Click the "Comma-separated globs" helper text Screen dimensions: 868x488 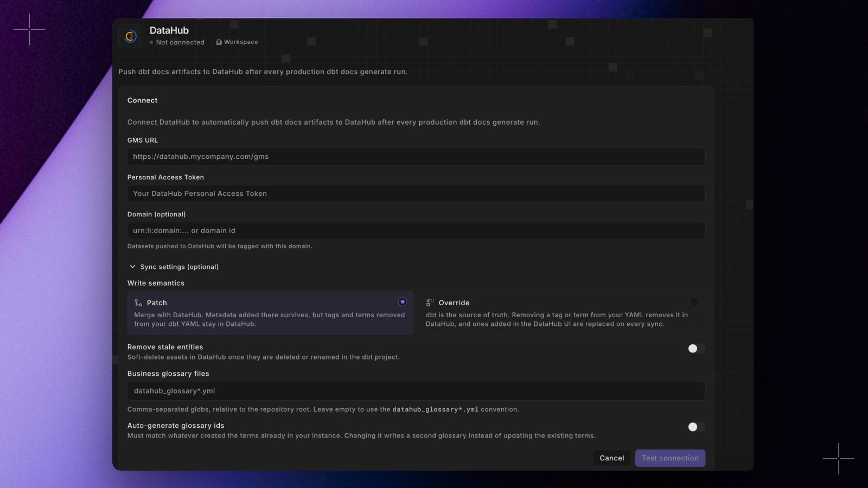coord(323,409)
